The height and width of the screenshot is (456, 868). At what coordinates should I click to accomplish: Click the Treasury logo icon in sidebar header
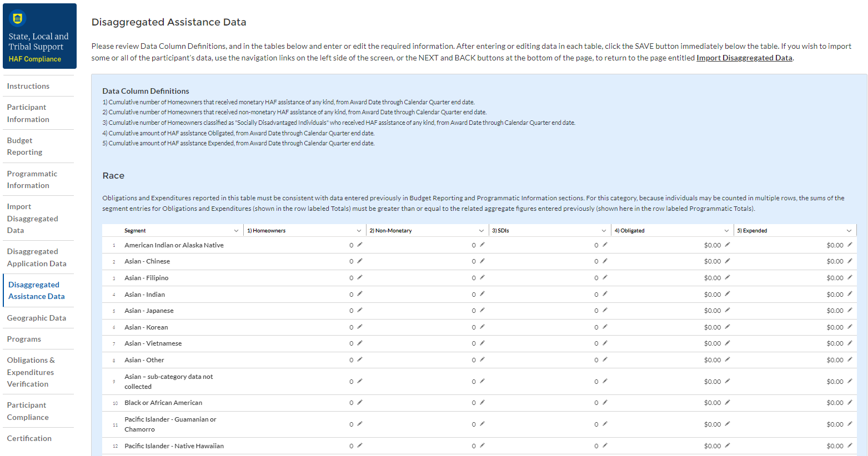tap(18, 18)
